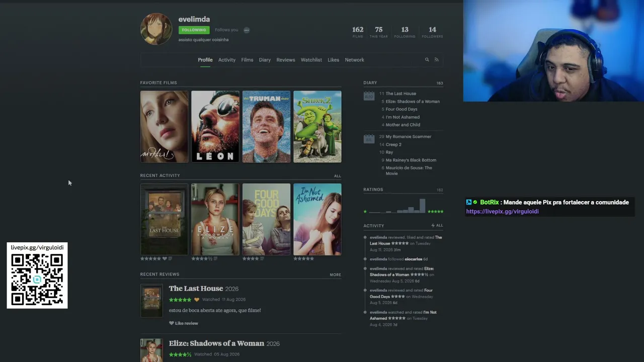This screenshot has width=644, height=362.
Task: Select the Reviews tab
Action: click(286, 60)
